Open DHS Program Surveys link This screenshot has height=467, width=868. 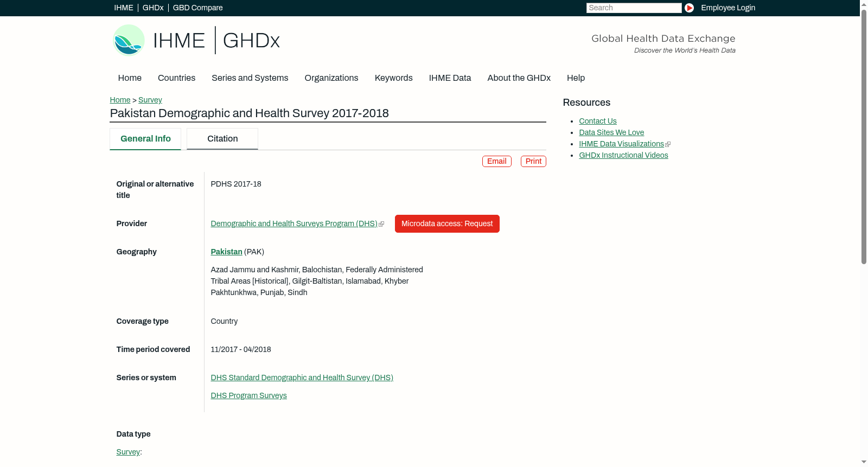coord(248,396)
